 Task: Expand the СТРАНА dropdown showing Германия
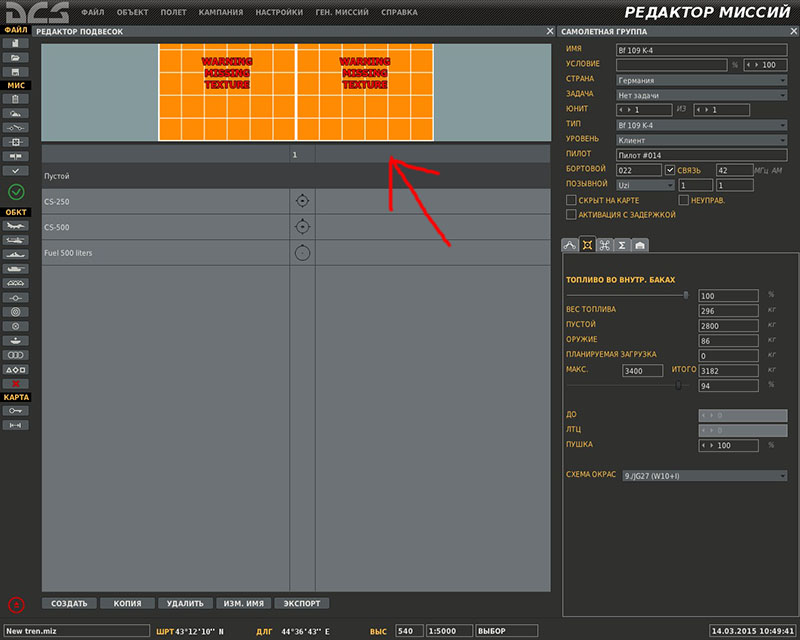coord(702,80)
